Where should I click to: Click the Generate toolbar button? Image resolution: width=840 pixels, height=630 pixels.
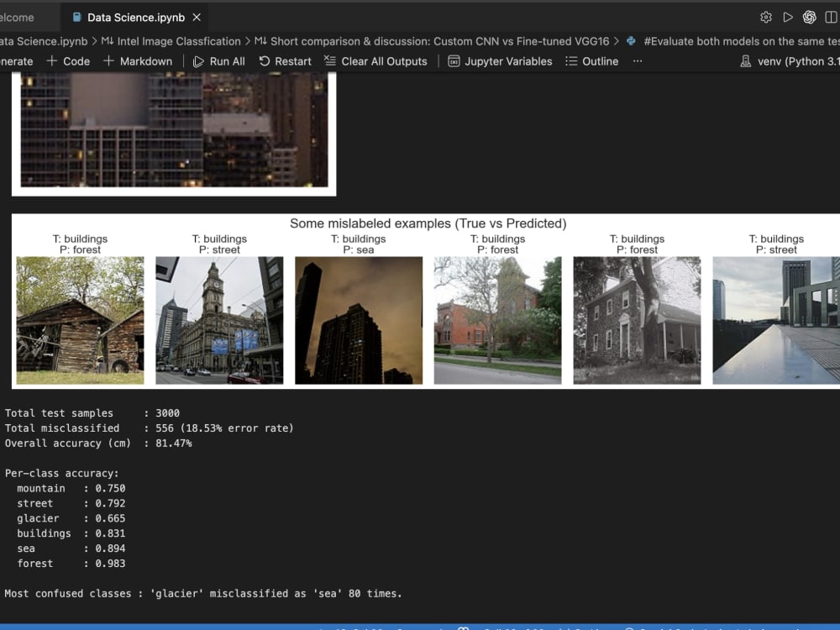tap(17, 61)
